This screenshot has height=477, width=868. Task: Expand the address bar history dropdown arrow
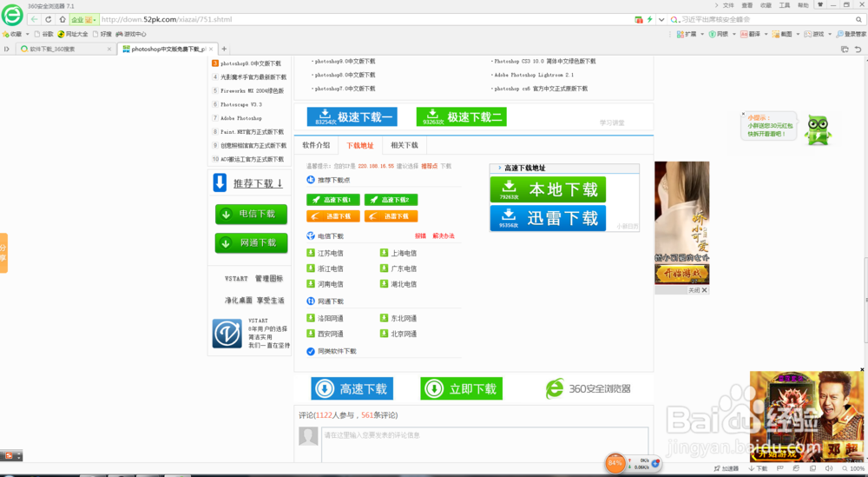[x=661, y=19]
